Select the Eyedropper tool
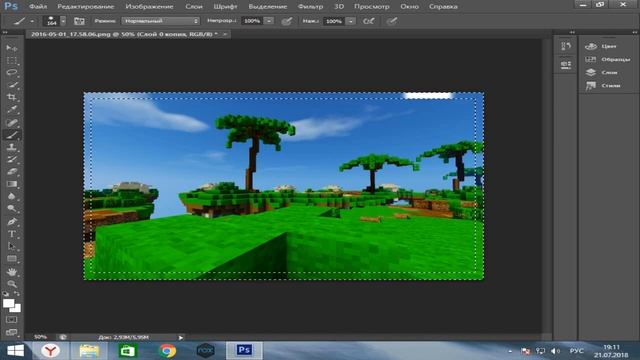The width and height of the screenshot is (640, 360). (11, 110)
